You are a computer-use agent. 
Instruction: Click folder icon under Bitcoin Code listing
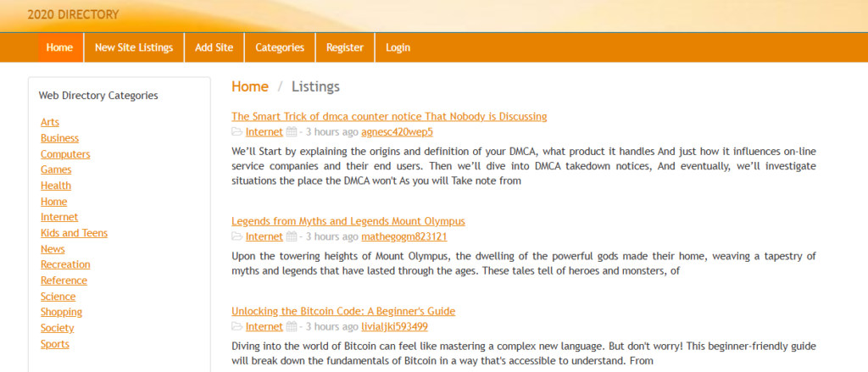[x=236, y=327]
